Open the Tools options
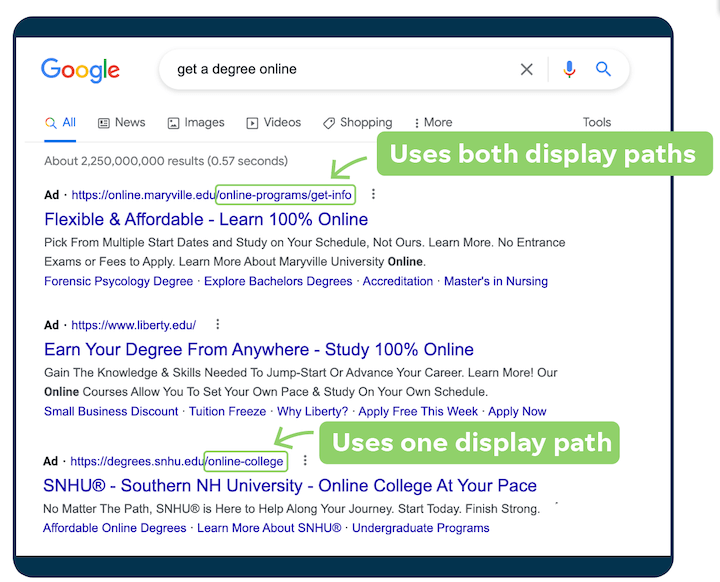 (597, 122)
